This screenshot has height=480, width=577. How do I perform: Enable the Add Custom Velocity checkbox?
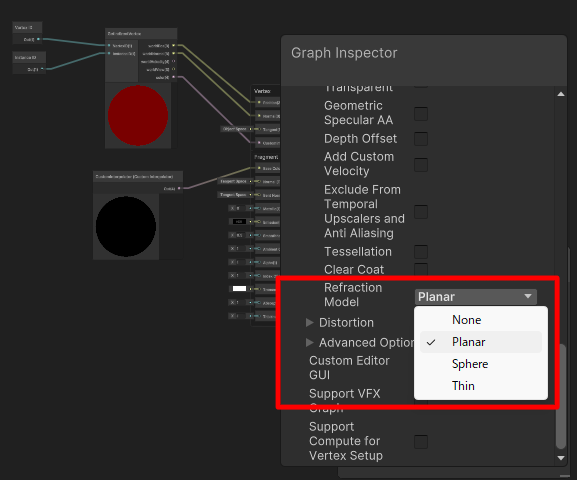pos(421,165)
